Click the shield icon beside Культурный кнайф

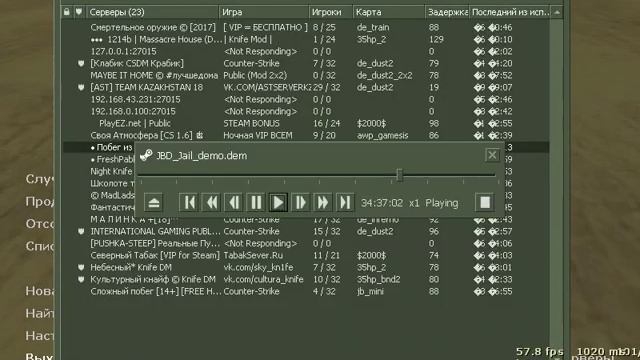(x=81, y=279)
